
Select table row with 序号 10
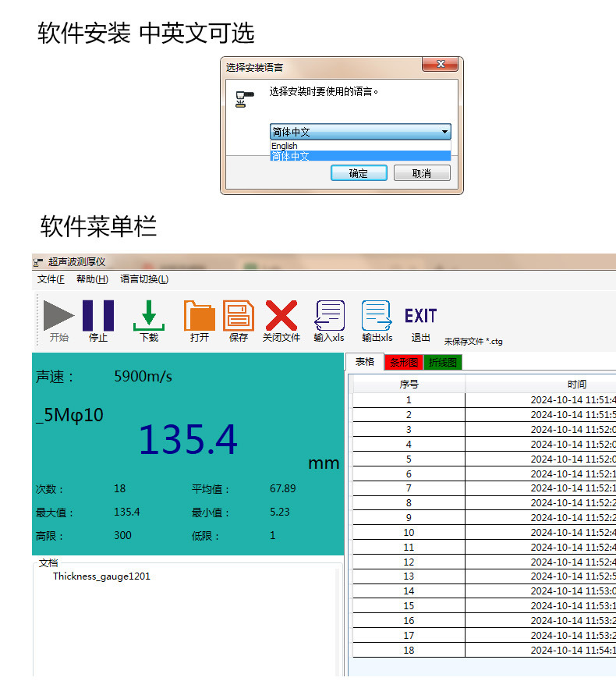click(484, 533)
